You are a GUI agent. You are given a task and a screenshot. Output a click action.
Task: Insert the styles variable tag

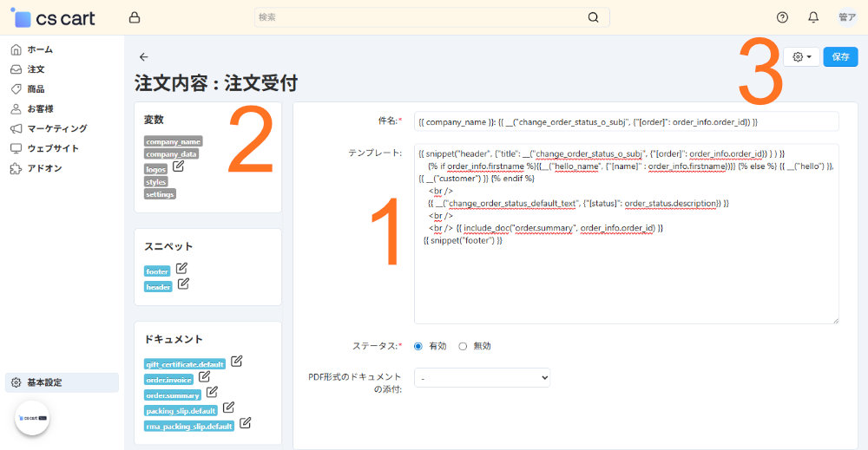[156, 182]
